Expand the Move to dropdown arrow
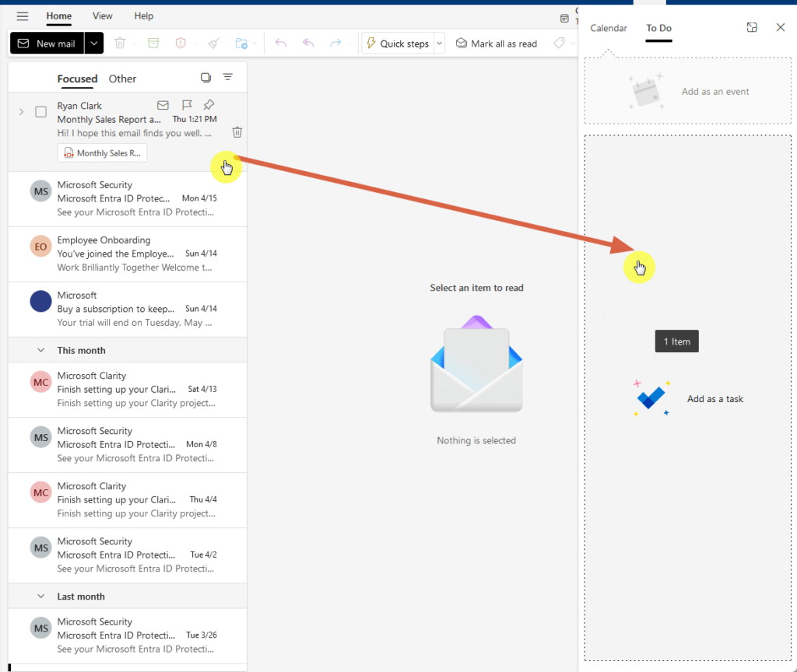This screenshot has height=672, width=797. (x=255, y=44)
